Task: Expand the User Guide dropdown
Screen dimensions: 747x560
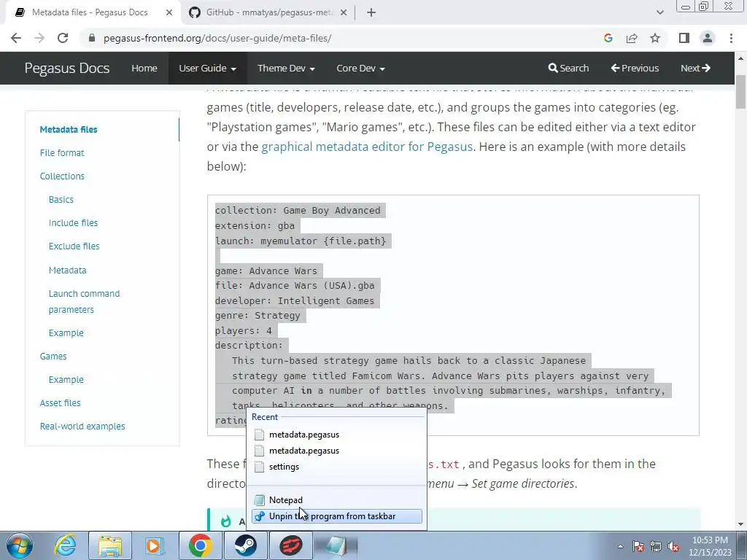Action: 208,68
